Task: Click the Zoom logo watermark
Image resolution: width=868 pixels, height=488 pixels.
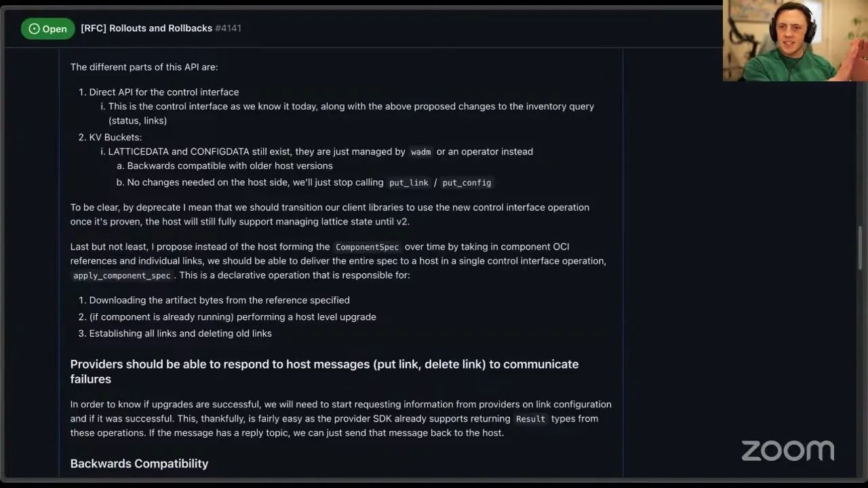Action: click(787, 451)
